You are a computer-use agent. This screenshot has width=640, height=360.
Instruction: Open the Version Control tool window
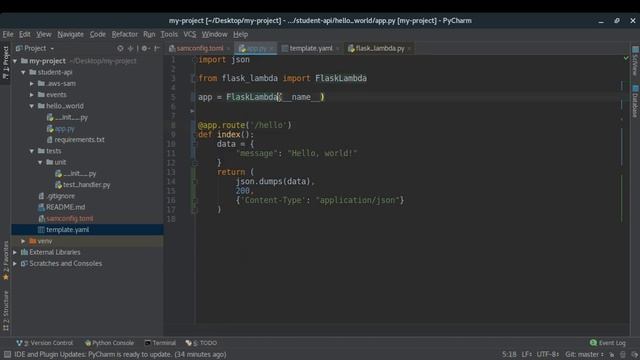tap(44, 343)
